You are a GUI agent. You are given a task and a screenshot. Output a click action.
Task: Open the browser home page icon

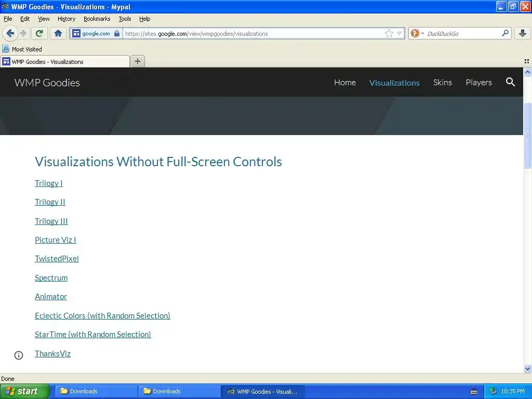(58, 33)
